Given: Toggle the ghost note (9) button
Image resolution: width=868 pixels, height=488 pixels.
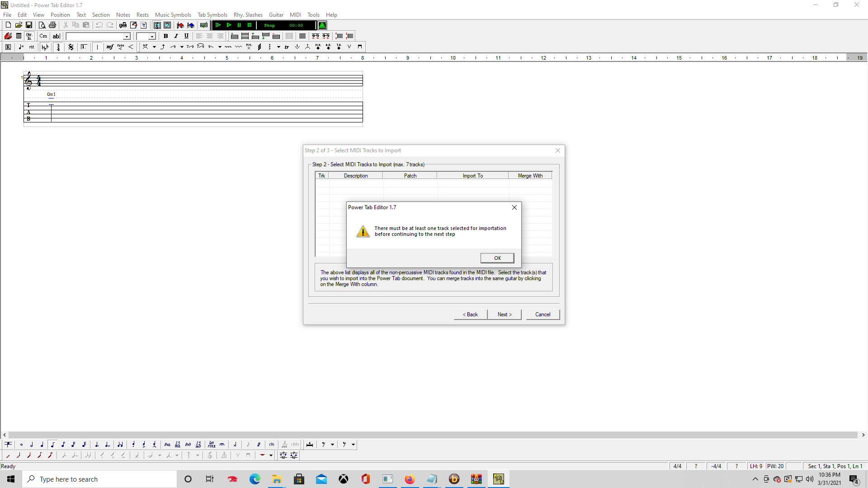Looking at the screenshot, I should coord(271,445).
